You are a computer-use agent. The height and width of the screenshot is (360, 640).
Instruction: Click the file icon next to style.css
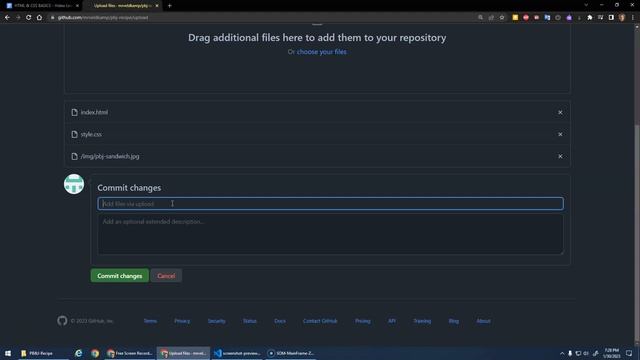74,134
